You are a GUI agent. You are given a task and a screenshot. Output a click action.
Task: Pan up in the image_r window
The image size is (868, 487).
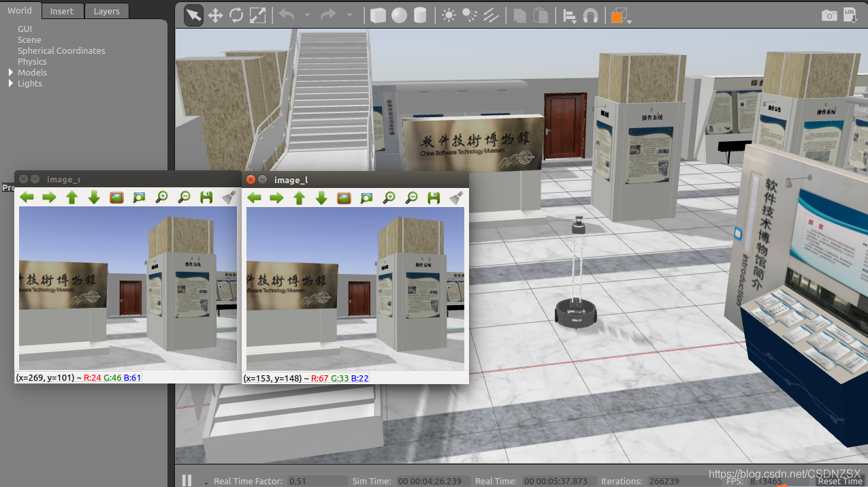71,198
